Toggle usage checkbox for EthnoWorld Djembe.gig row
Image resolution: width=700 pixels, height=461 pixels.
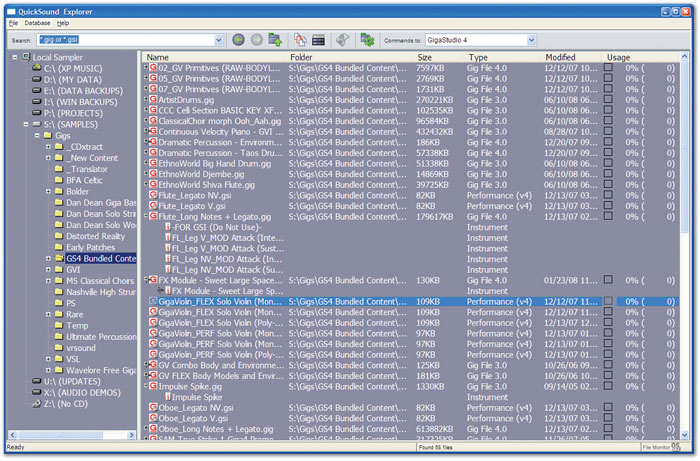click(608, 173)
